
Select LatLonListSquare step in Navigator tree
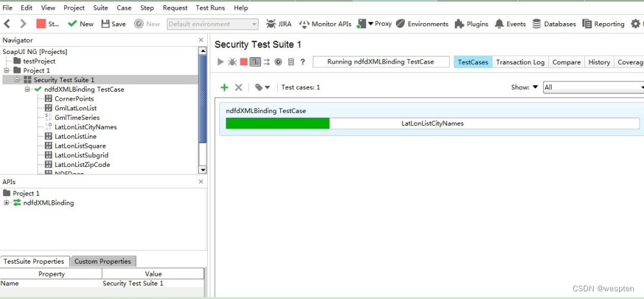80,146
